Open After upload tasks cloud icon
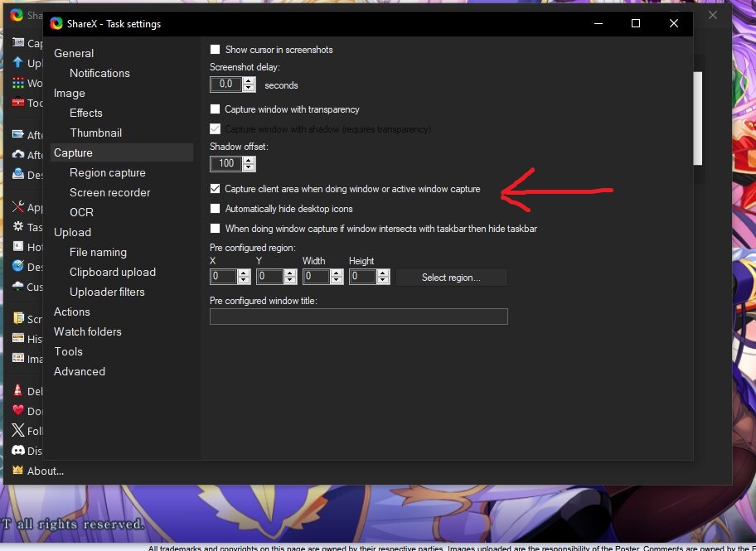 click(x=18, y=154)
